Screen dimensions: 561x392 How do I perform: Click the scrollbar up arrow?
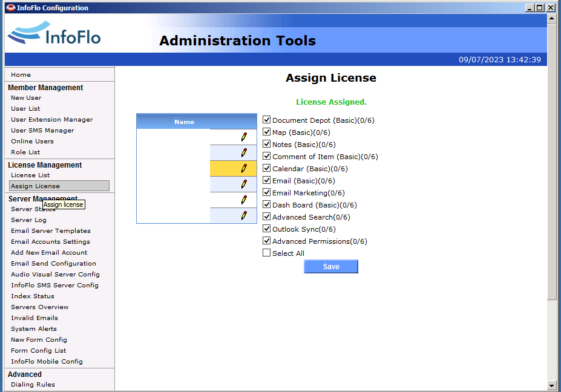click(551, 18)
